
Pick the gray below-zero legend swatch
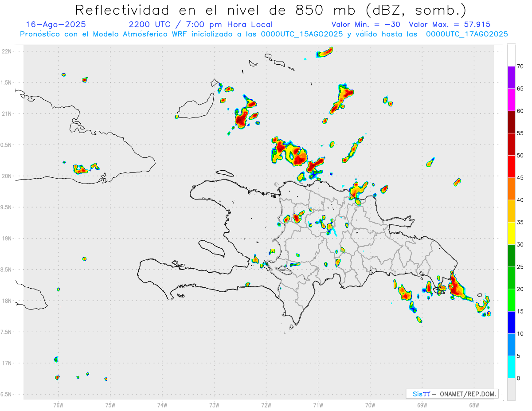[511, 389]
